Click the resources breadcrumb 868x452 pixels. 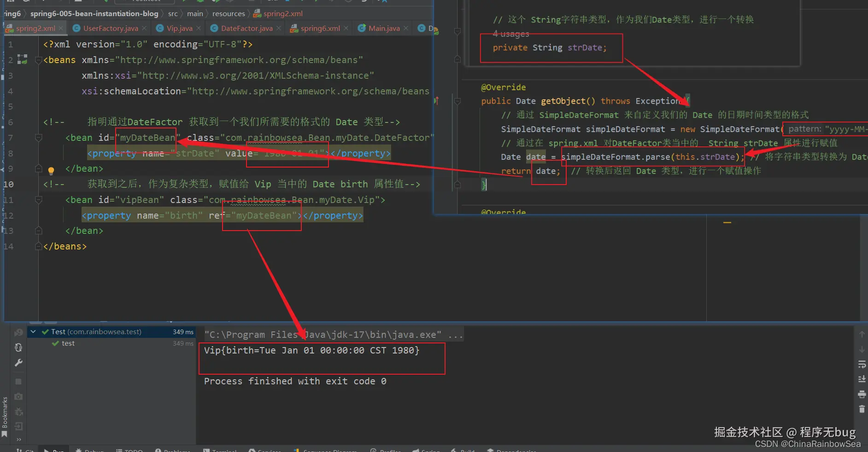click(229, 13)
